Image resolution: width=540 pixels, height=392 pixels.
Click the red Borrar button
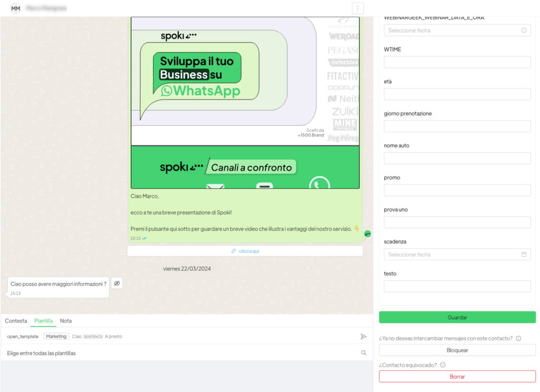coord(457,377)
